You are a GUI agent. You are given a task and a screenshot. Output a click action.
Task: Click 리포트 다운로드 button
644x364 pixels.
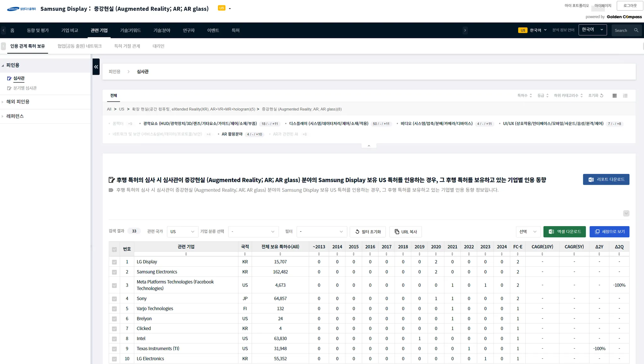[x=606, y=179]
